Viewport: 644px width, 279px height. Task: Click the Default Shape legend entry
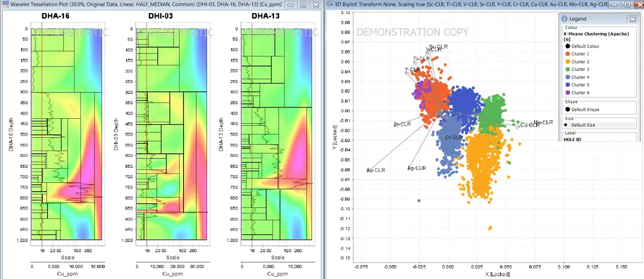582,110
